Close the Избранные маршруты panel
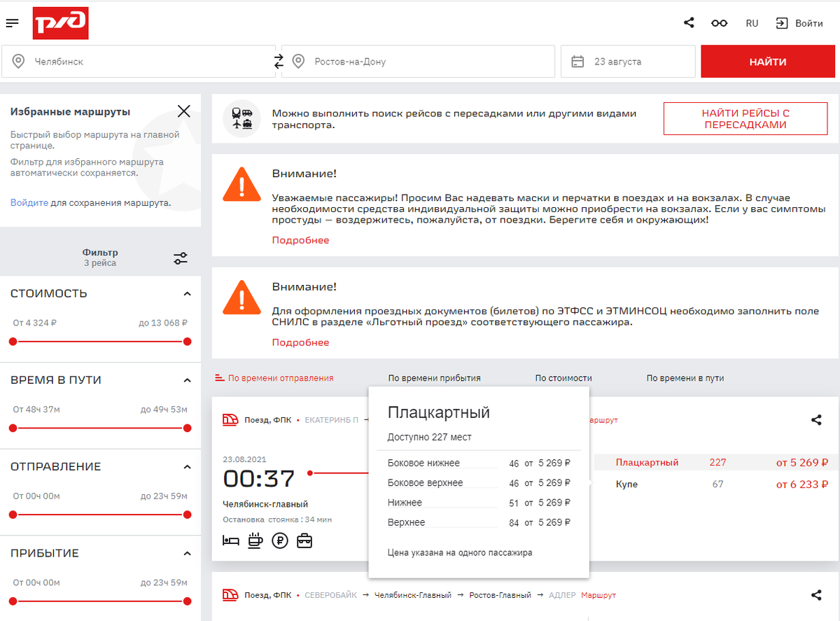Viewport: 840px width, 621px height. click(184, 111)
